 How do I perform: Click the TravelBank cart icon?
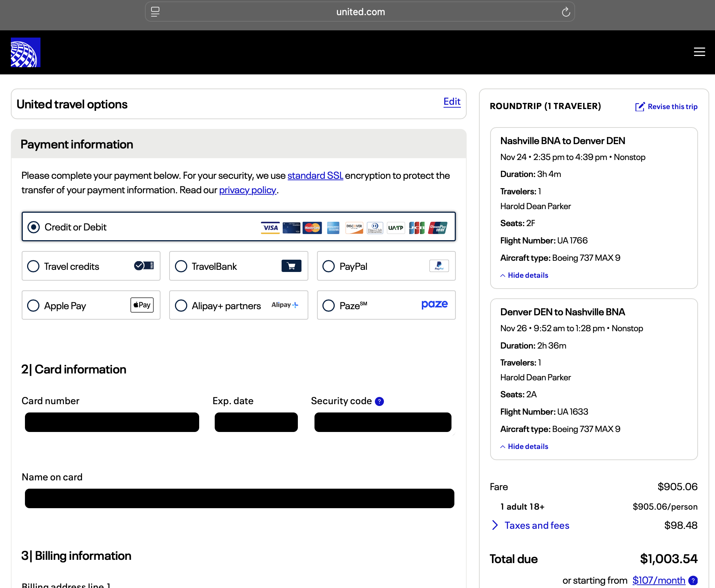[291, 266]
